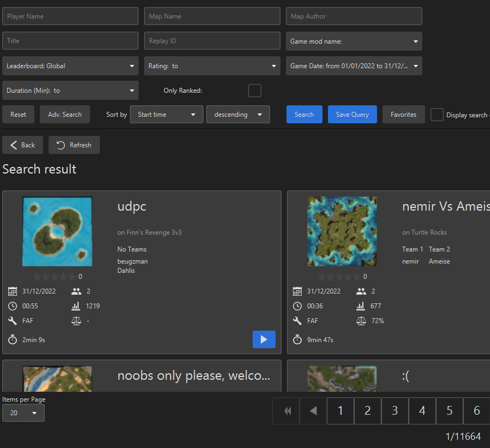The height and width of the screenshot is (448, 490).
Task: Click the stopwatch icon beside 2min 9s
Action: pyautogui.click(x=13, y=339)
